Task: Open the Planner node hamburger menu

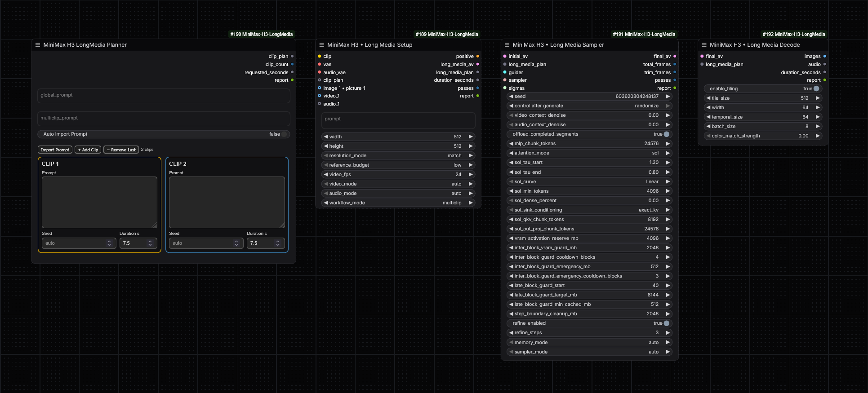Action: pos(38,45)
